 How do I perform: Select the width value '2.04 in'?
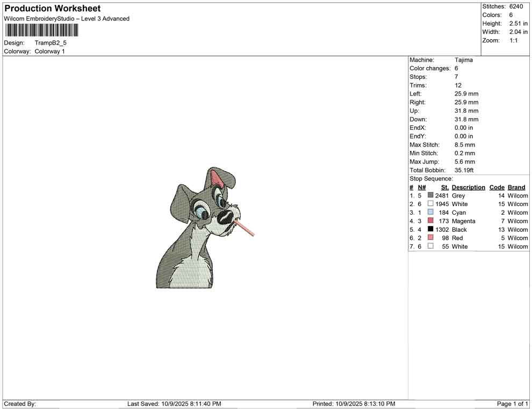click(x=519, y=32)
